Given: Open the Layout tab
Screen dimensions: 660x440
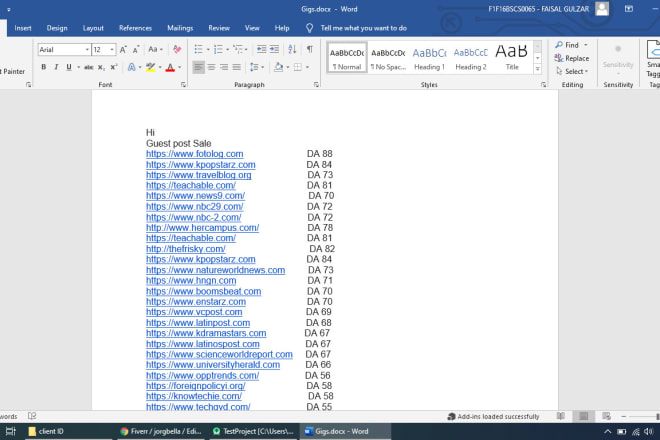Looking at the screenshot, I should 93,28.
